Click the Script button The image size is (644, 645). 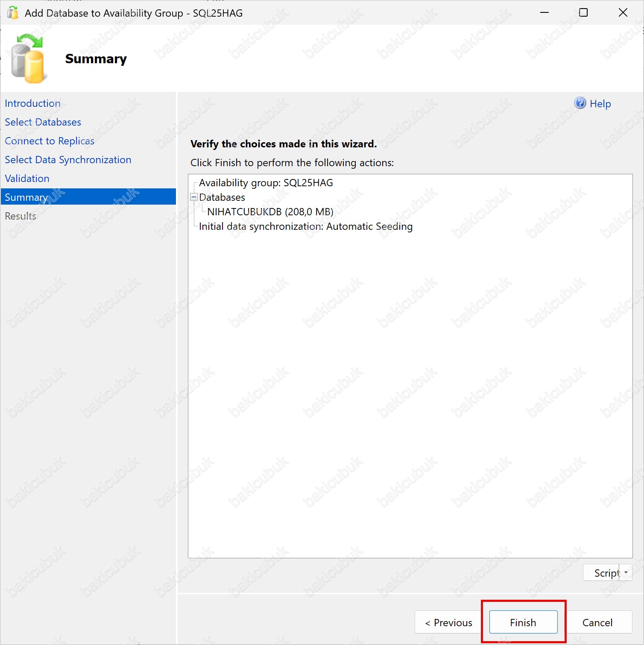click(x=602, y=573)
